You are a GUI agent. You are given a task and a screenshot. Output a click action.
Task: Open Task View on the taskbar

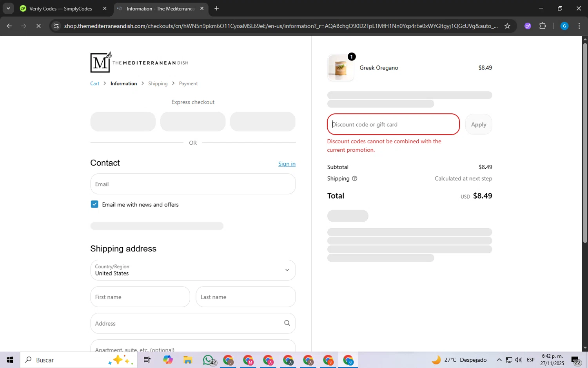[x=147, y=360]
